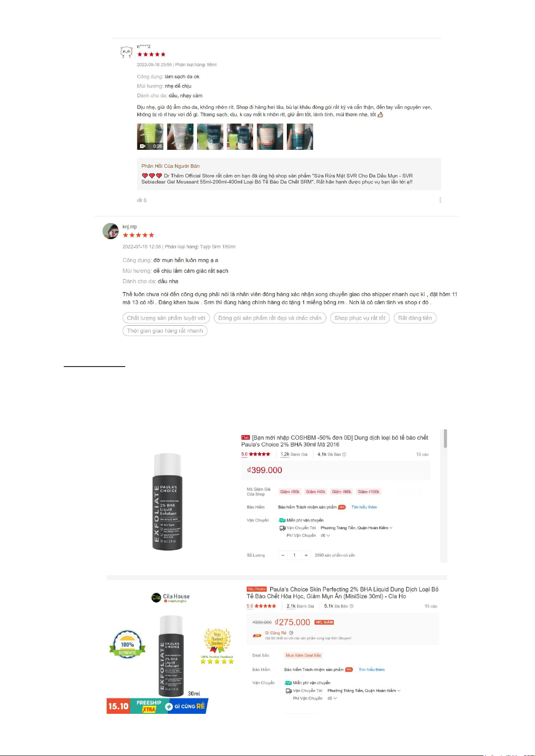
Task: Open the three-dot menu on first review
Action: coord(440,200)
